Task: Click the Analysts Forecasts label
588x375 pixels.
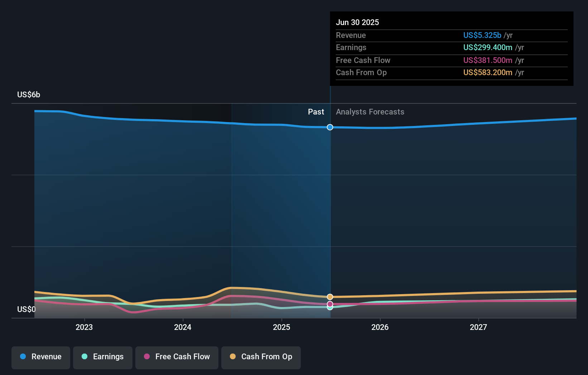Action: click(x=370, y=112)
